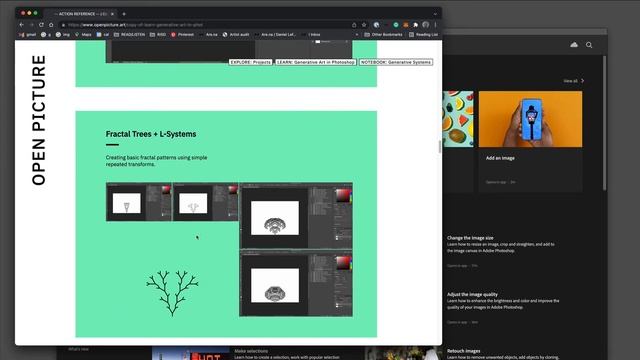This screenshot has width=640, height=360.
Task: Open lower large fractal screenshot thumbnail
Action: [x=296, y=284]
